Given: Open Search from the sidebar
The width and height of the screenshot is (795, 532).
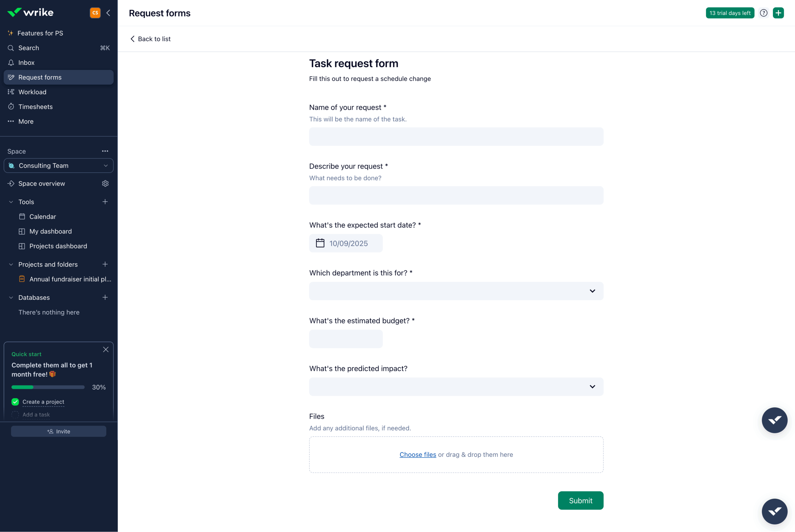Looking at the screenshot, I should click(29, 48).
